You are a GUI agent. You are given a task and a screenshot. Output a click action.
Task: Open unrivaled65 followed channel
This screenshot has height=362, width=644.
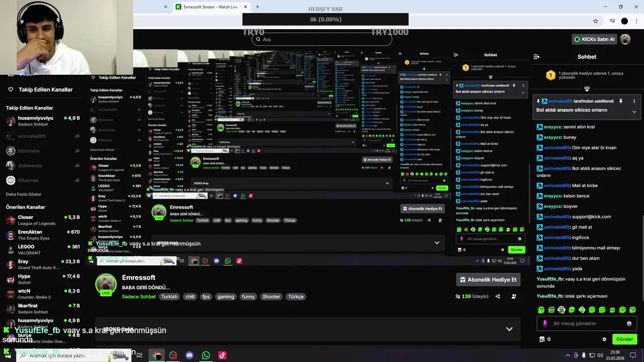pos(43,136)
